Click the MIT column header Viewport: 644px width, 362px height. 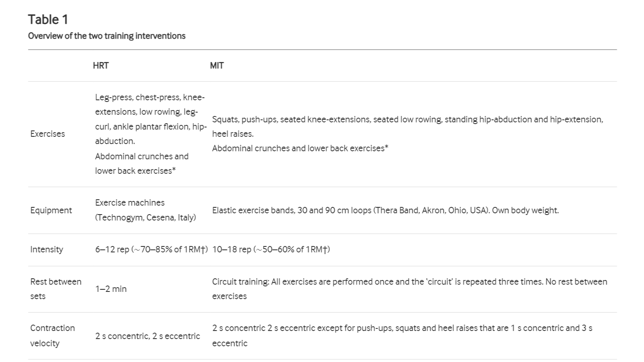coord(217,65)
